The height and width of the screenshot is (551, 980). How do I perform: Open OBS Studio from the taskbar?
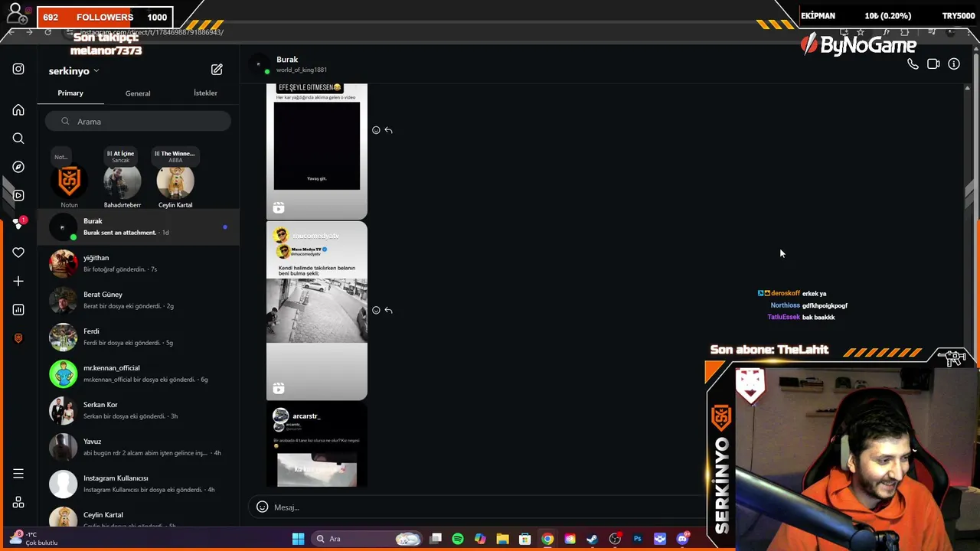615,539
